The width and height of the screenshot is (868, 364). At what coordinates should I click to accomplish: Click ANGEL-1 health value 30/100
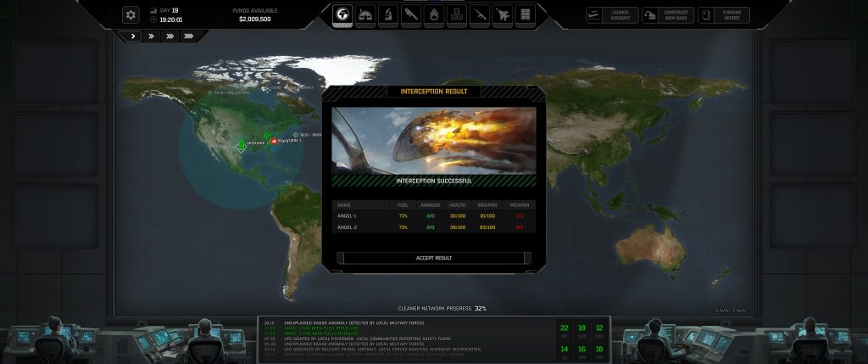tap(457, 216)
